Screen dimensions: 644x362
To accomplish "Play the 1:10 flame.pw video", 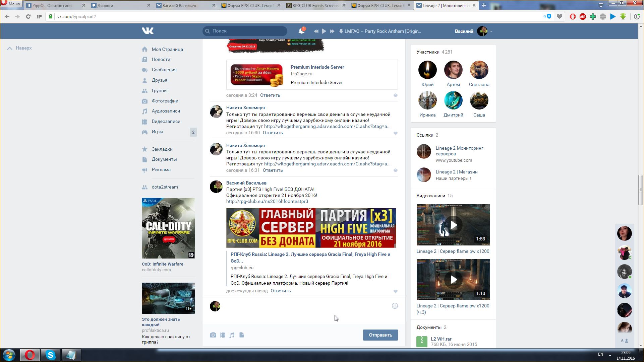I will pyautogui.click(x=453, y=279).
